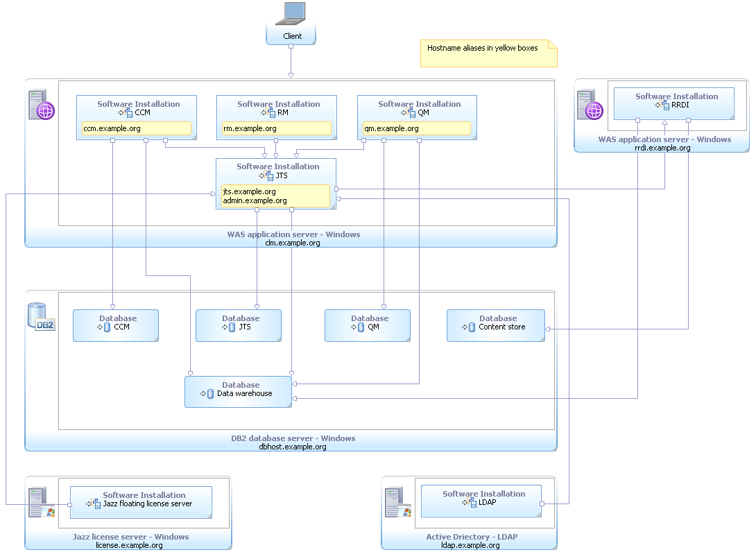Image resolution: width=756 pixels, height=559 pixels.
Task: Click the rrdi.example.org hostname text
Action: pos(662,148)
